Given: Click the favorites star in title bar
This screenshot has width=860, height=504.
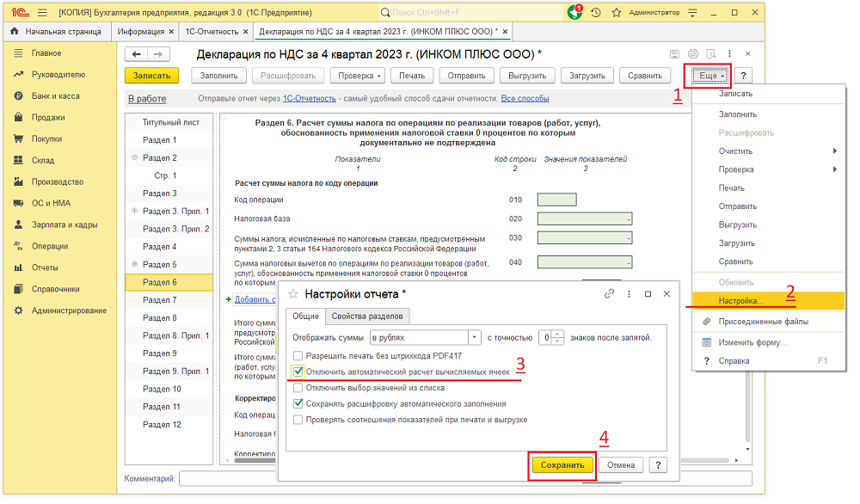Looking at the screenshot, I should point(617,13).
